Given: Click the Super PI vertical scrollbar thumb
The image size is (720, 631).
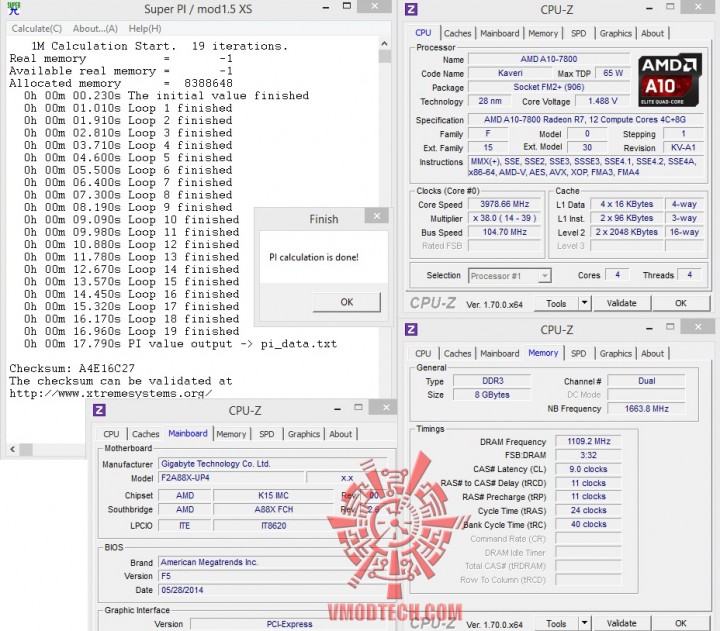Looking at the screenshot, I should click(384, 56).
